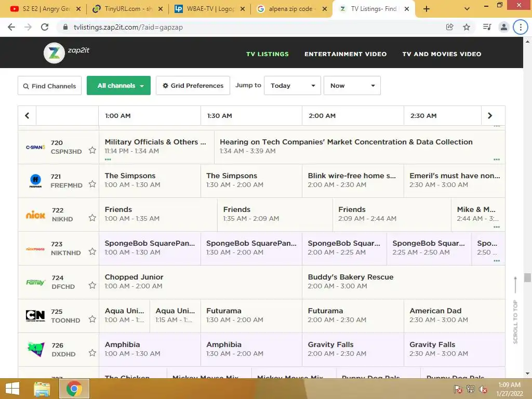Open Friends 1:35 AM listing

tap(275, 214)
